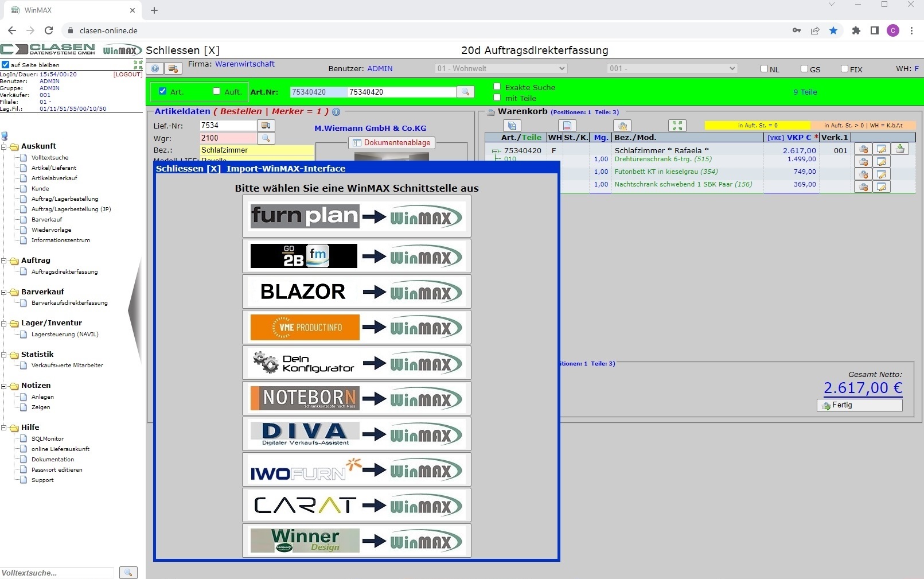Image resolution: width=924 pixels, height=579 pixels.
Task: Click the Warenkorb copy icon
Action: 512,126
